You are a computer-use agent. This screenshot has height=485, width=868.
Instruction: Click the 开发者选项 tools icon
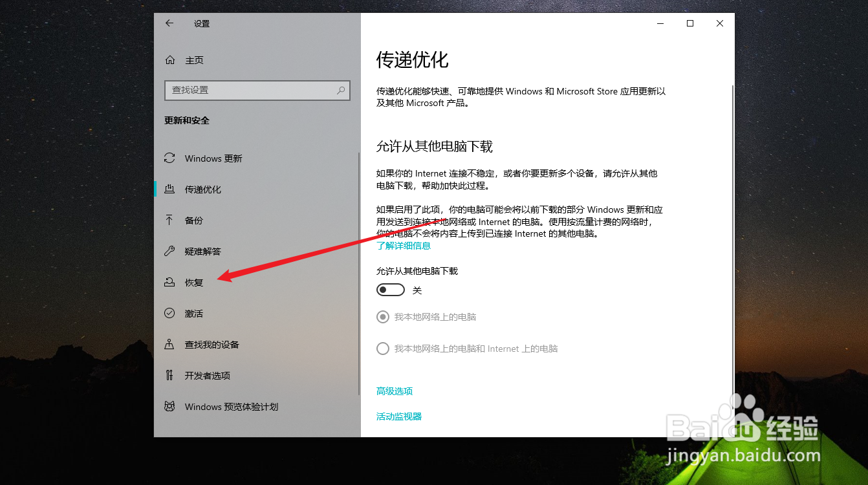tap(169, 376)
